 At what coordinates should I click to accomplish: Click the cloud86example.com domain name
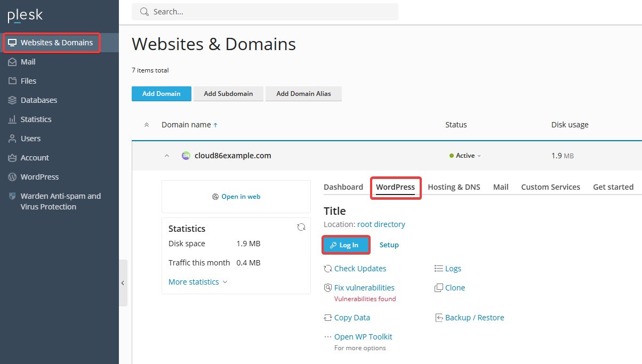tap(233, 156)
